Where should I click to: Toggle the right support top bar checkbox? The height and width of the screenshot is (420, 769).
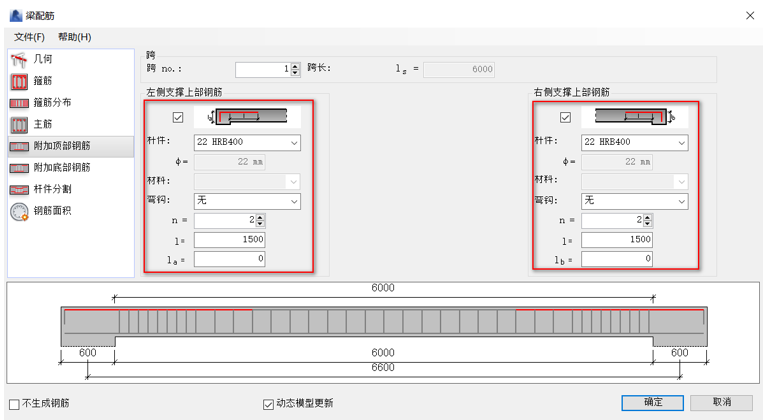click(x=566, y=118)
